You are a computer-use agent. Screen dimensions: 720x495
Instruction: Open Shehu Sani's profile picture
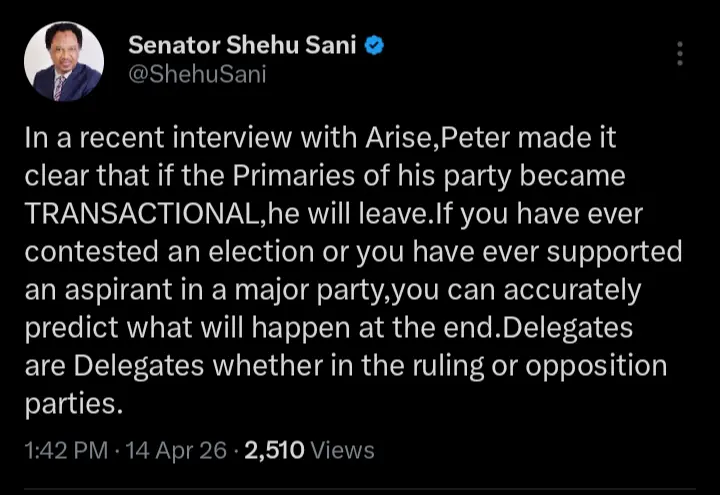tap(63, 62)
